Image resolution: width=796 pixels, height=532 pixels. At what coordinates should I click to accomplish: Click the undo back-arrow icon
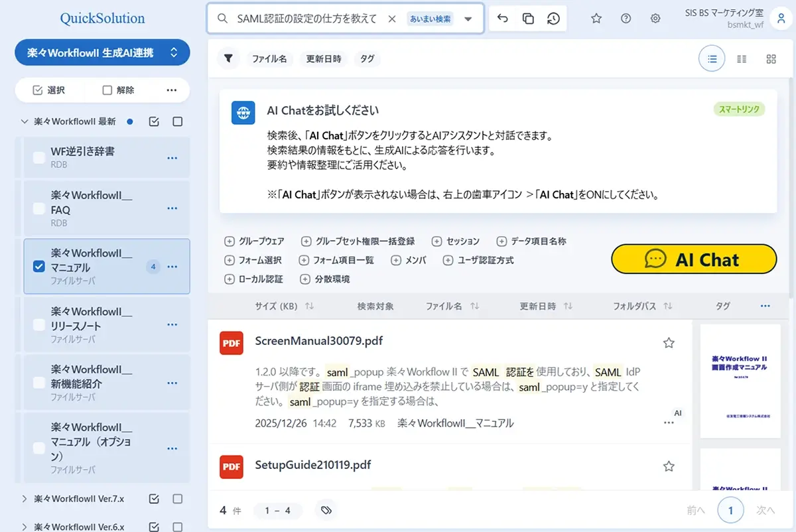pyautogui.click(x=502, y=19)
